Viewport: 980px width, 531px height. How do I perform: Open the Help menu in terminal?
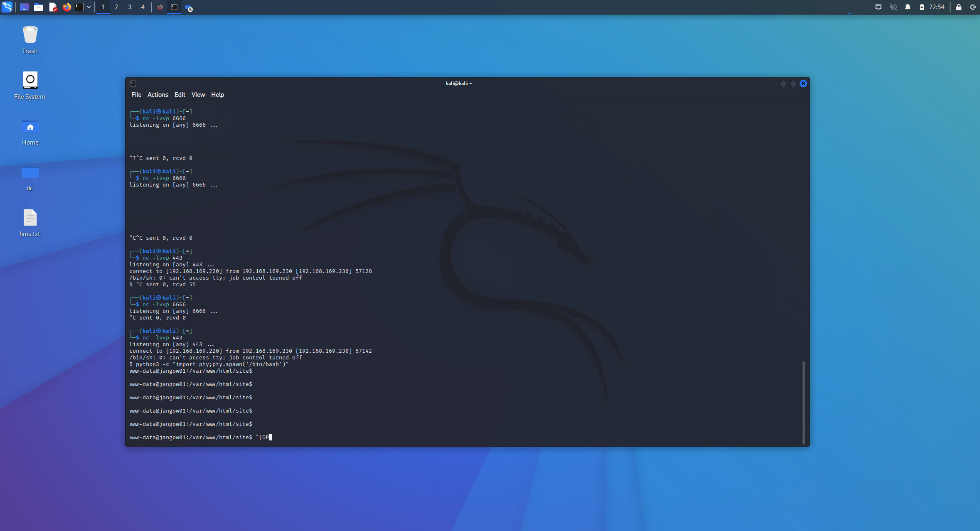point(218,95)
